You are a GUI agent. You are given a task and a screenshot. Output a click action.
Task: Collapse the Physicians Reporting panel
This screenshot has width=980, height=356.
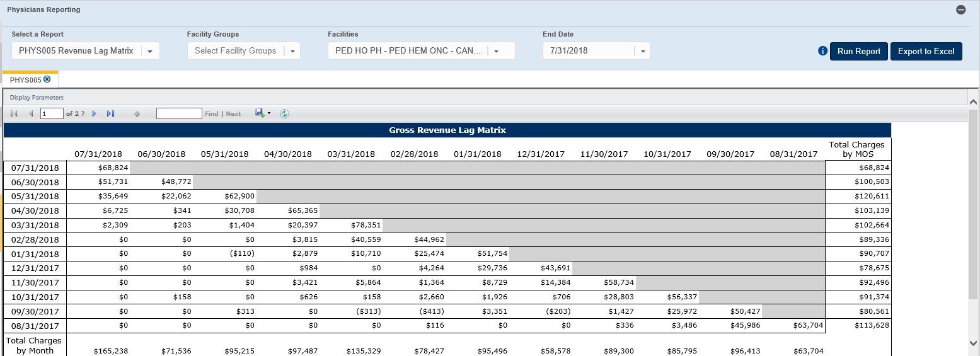(960, 10)
